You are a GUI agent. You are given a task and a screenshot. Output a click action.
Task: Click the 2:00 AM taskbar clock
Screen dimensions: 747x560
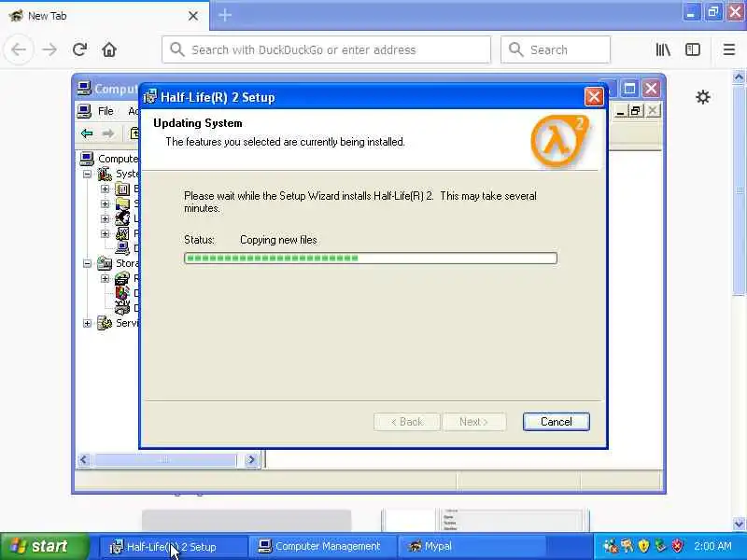pyautogui.click(x=712, y=546)
